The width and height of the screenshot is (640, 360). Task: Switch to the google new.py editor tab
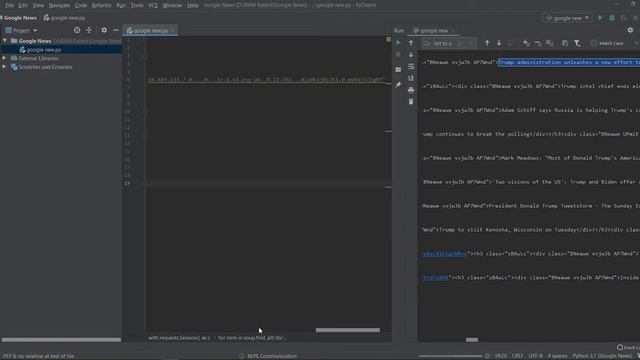pos(150,31)
